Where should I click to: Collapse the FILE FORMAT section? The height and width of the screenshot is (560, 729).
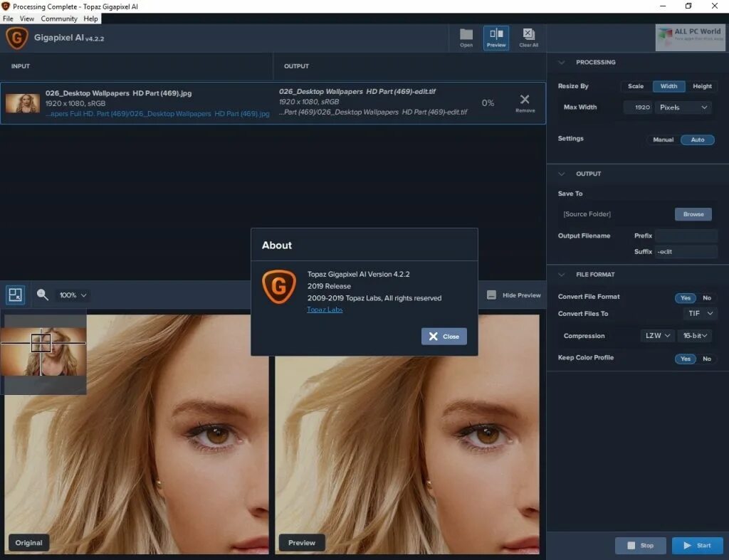562,275
